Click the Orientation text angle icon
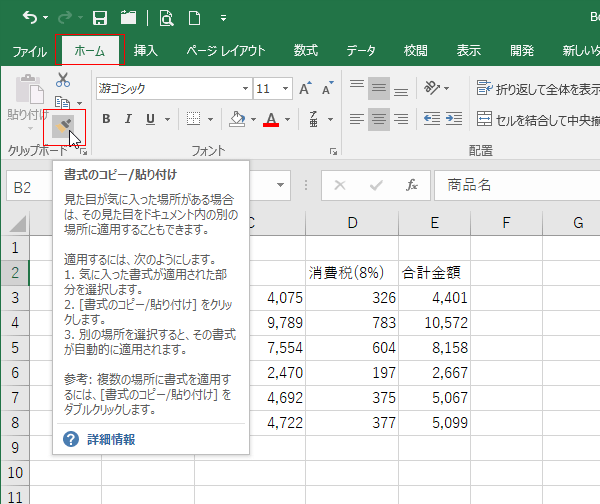The image size is (600, 504). [x=432, y=88]
